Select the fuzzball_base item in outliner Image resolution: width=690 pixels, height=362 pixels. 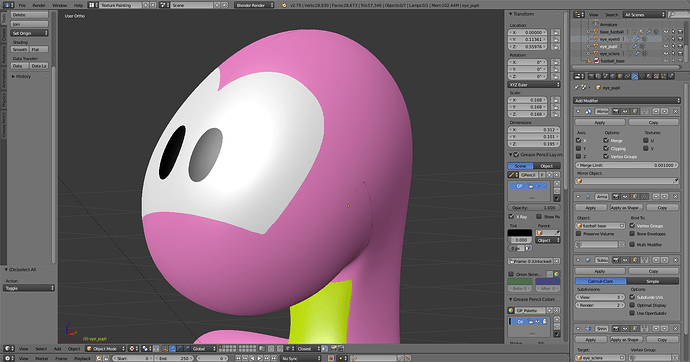[x=613, y=61]
